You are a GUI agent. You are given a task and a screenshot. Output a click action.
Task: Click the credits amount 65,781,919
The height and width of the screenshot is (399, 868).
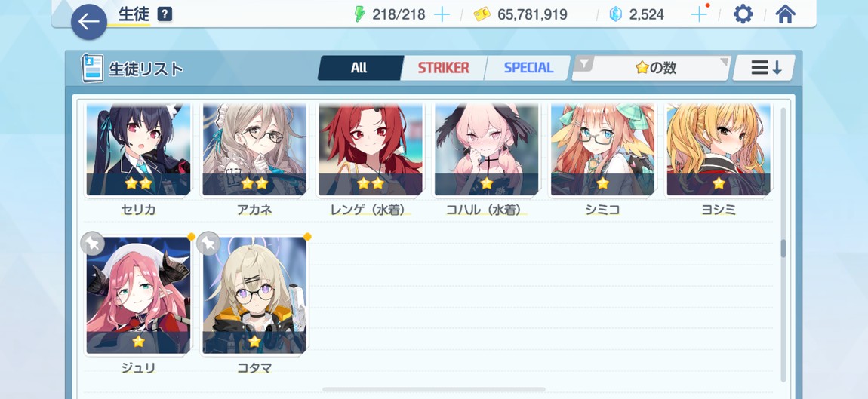[532, 14]
